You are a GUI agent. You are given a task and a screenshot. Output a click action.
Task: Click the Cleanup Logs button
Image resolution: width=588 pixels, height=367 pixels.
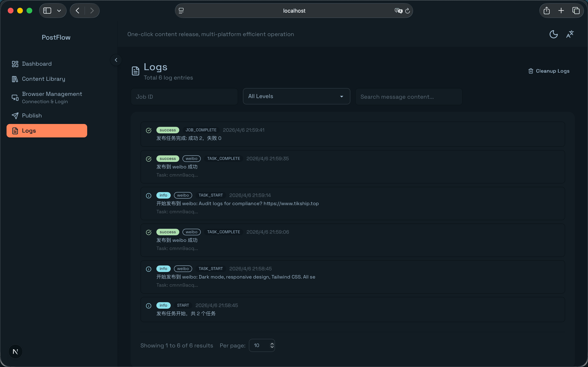pos(549,71)
